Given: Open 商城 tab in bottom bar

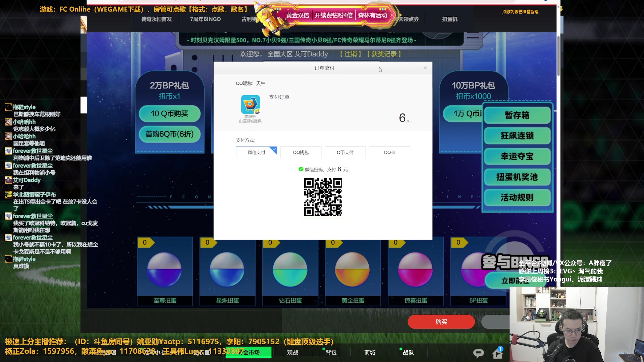Looking at the screenshot, I should click(370, 352).
